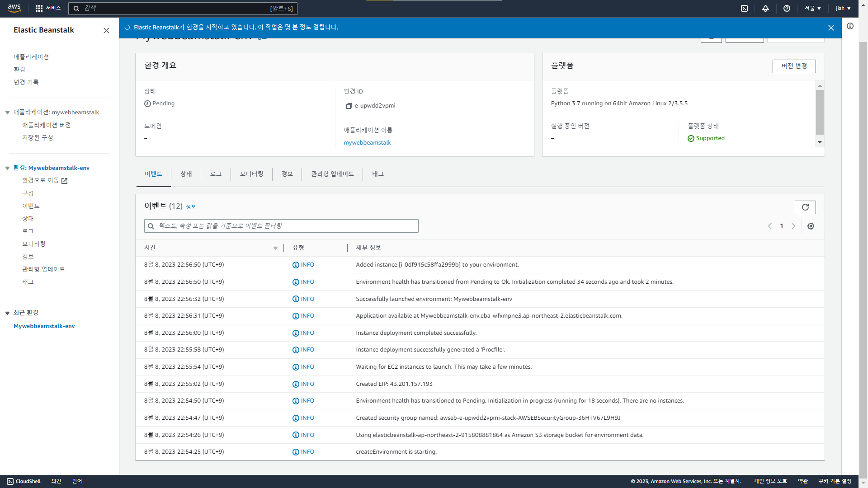Open 변경 기록 in sidebar

point(26,82)
